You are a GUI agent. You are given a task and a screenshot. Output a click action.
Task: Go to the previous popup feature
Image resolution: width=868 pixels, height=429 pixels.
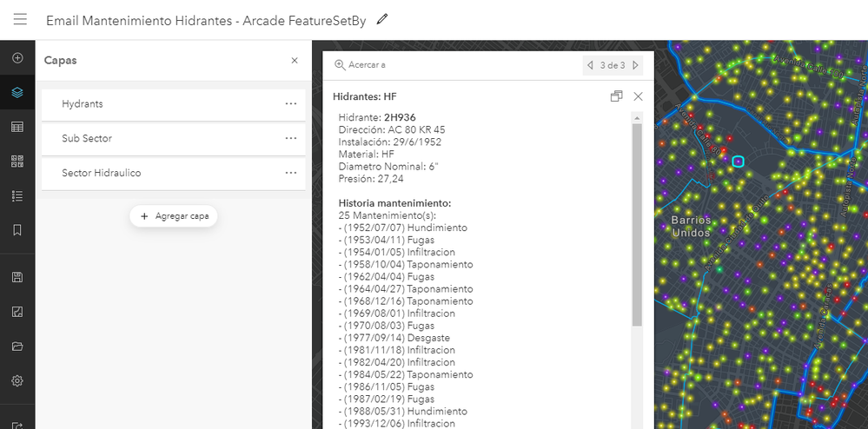(591, 65)
